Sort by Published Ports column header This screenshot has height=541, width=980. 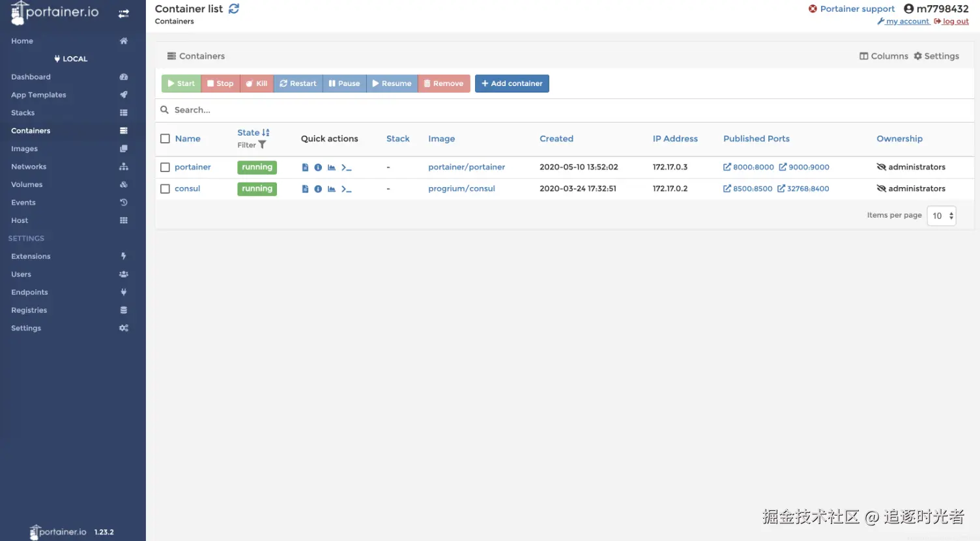756,139
